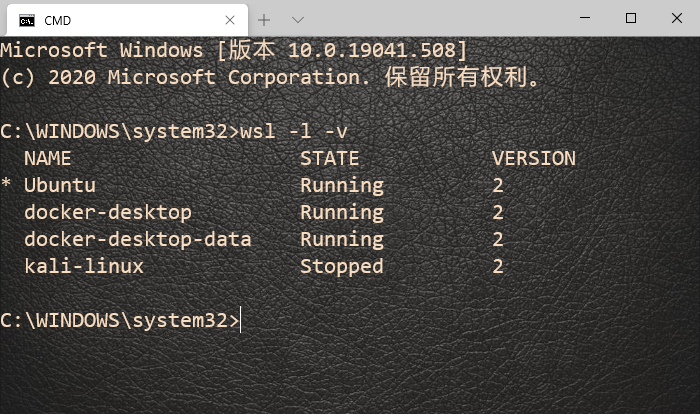Close the CMD tab
This screenshot has height=414, width=700.
tap(230, 20)
